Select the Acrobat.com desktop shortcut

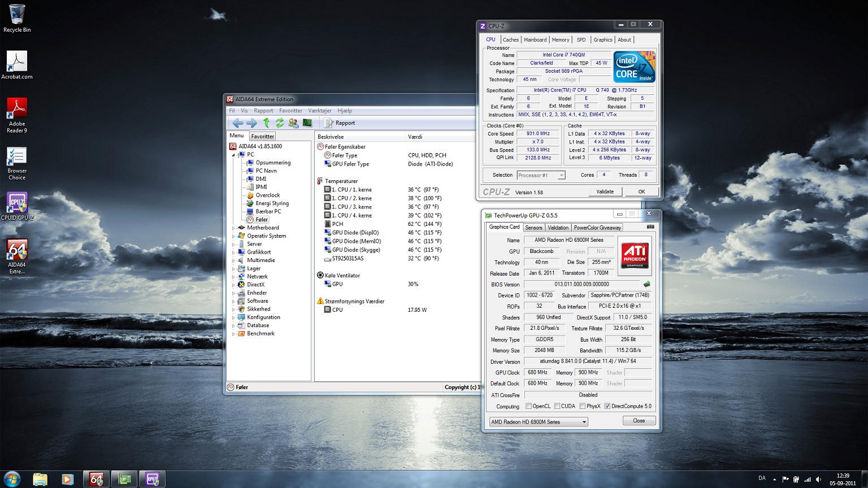click(x=17, y=64)
